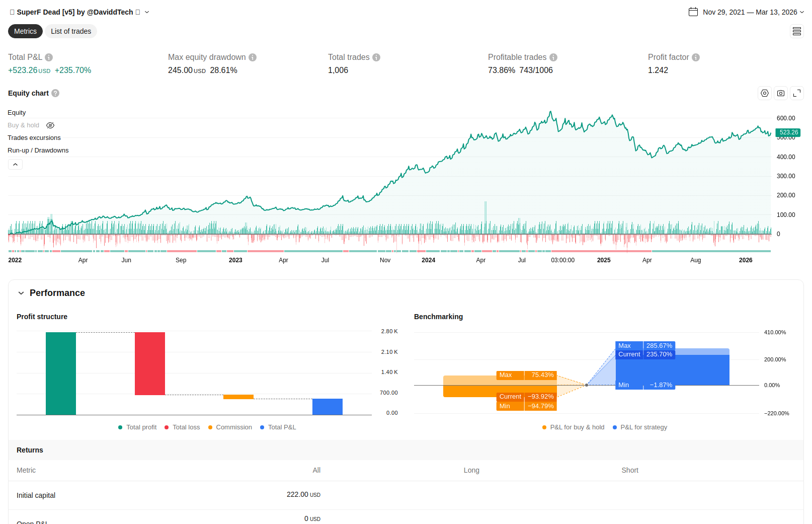Click the layout rows icon at top right
812x524 pixels.
coord(797,31)
